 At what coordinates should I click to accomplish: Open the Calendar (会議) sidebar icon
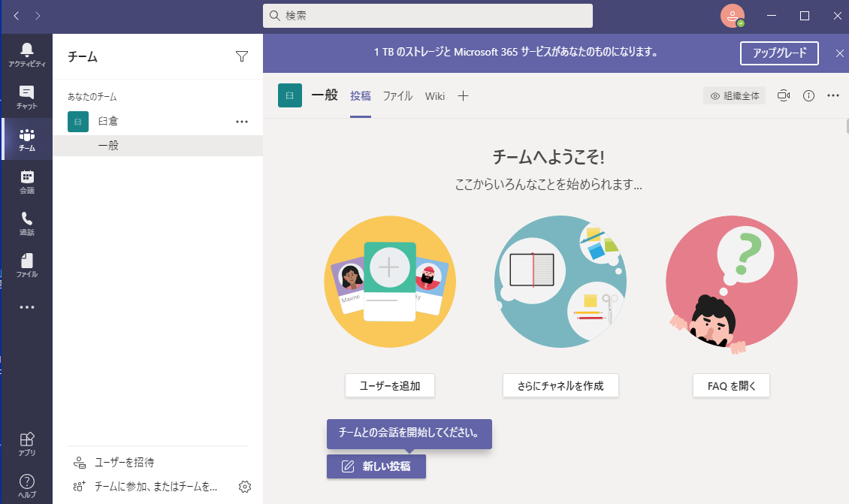coord(27,182)
